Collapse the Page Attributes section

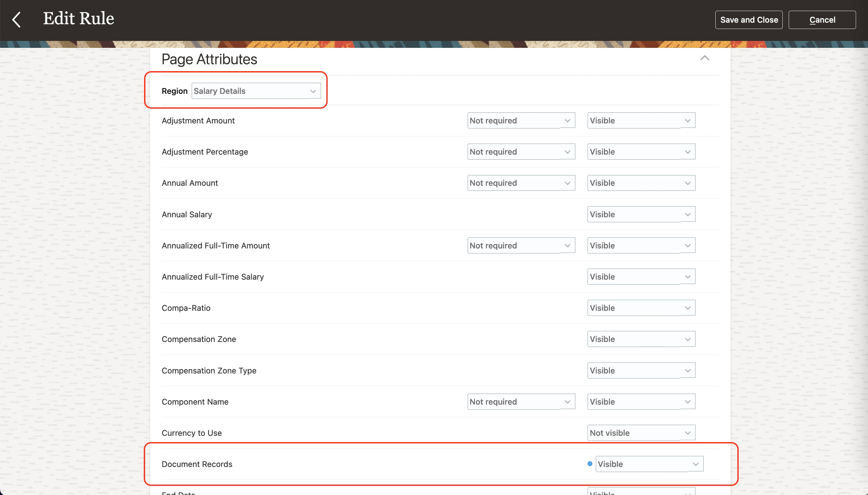[x=704, y=58]
